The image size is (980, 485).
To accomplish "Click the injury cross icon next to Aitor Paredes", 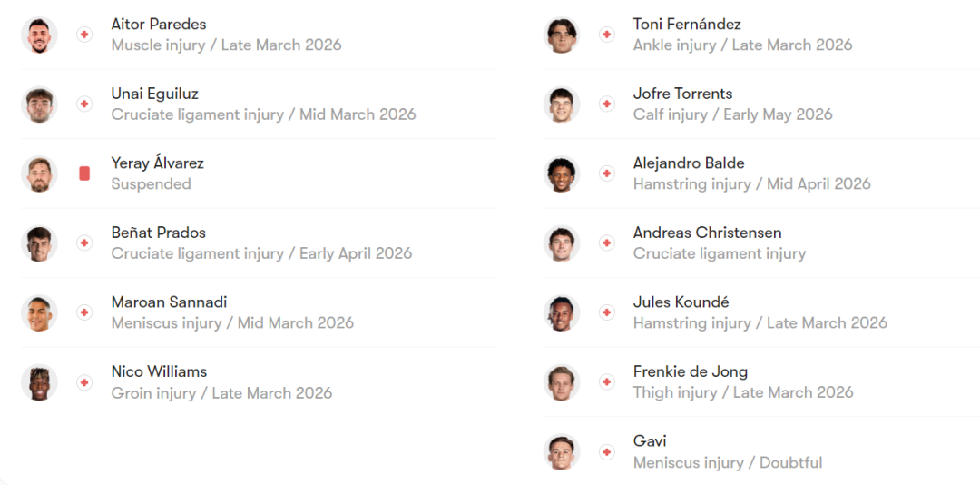I will [x=84, y=35].
